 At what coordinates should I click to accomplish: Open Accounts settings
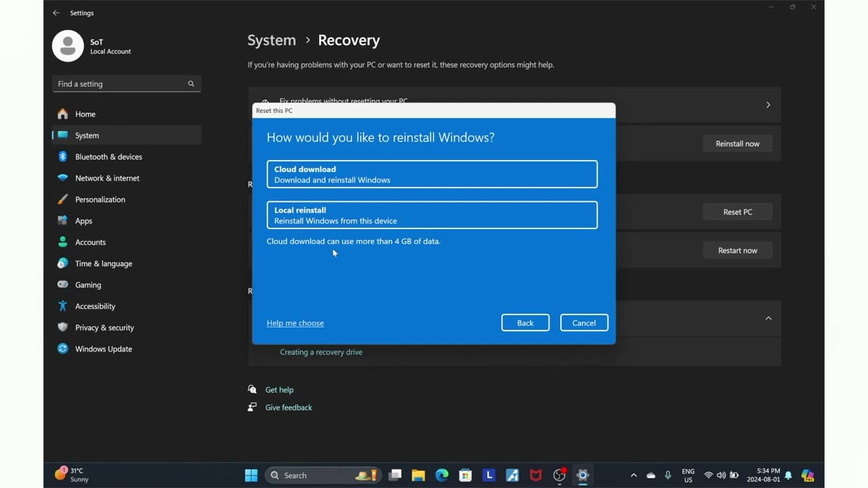pos(127,242)
